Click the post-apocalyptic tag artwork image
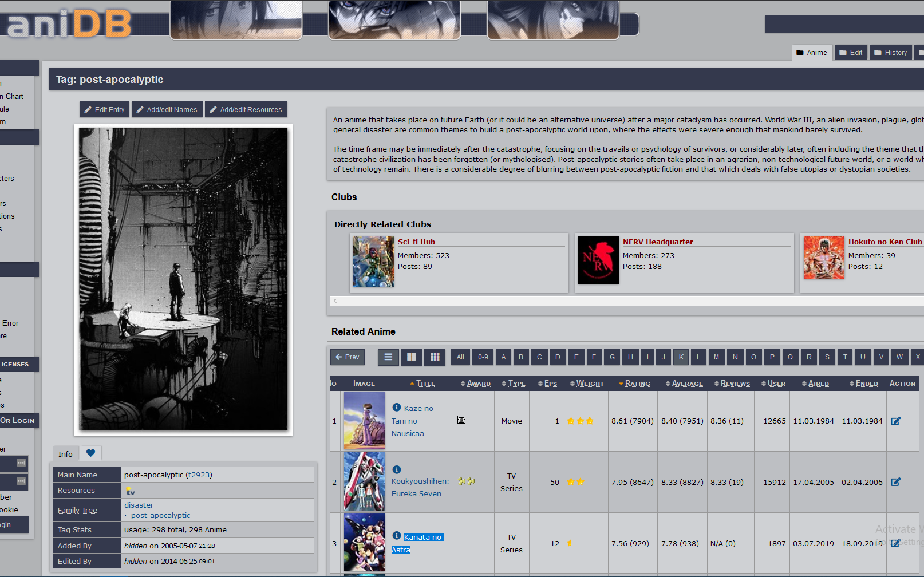Screen dimensions: 924x577 (183, 279)
